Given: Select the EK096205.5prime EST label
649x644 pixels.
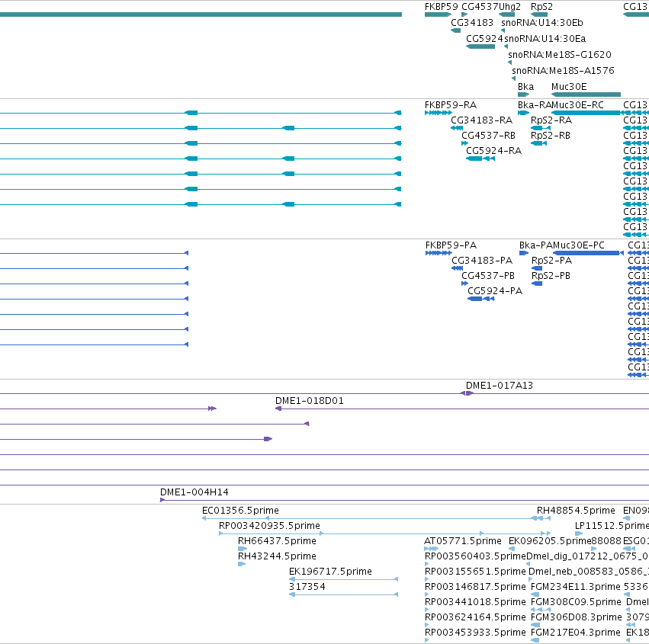Looking at the screenshot, I should coord(550,541).
